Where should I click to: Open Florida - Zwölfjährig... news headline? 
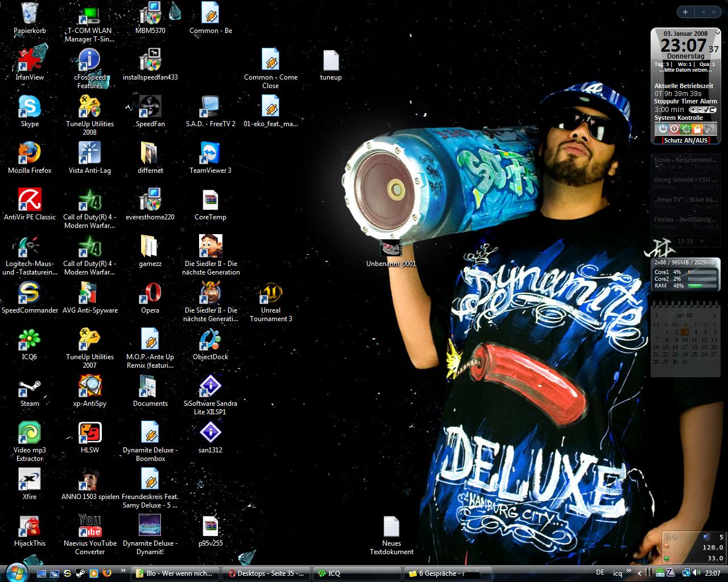tap(685, 219)
